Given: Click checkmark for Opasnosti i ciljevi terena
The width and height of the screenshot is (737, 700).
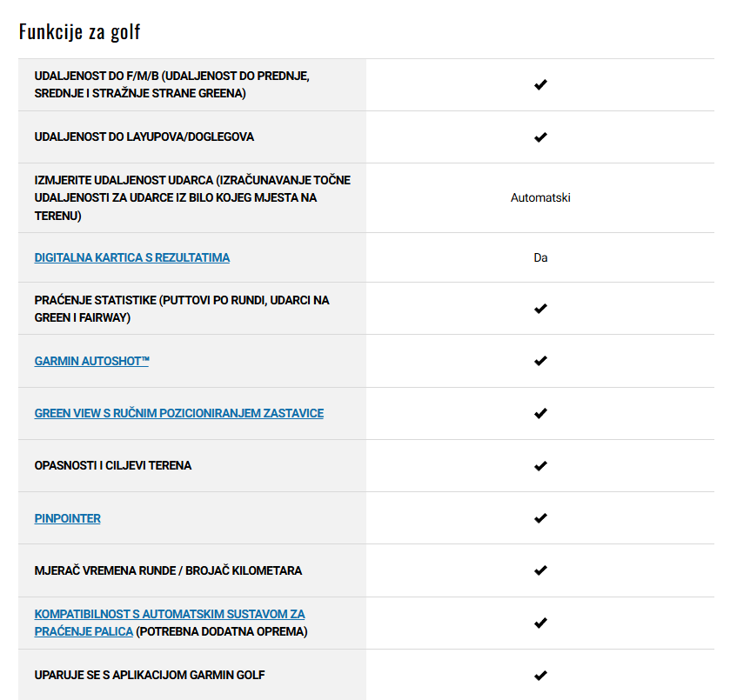Looking at the screenshot, I should click(540, 466).
